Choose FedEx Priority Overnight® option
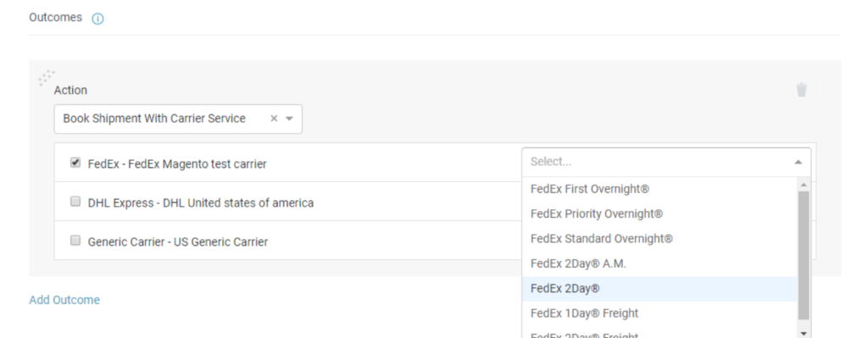 click(x=659, y=214)
